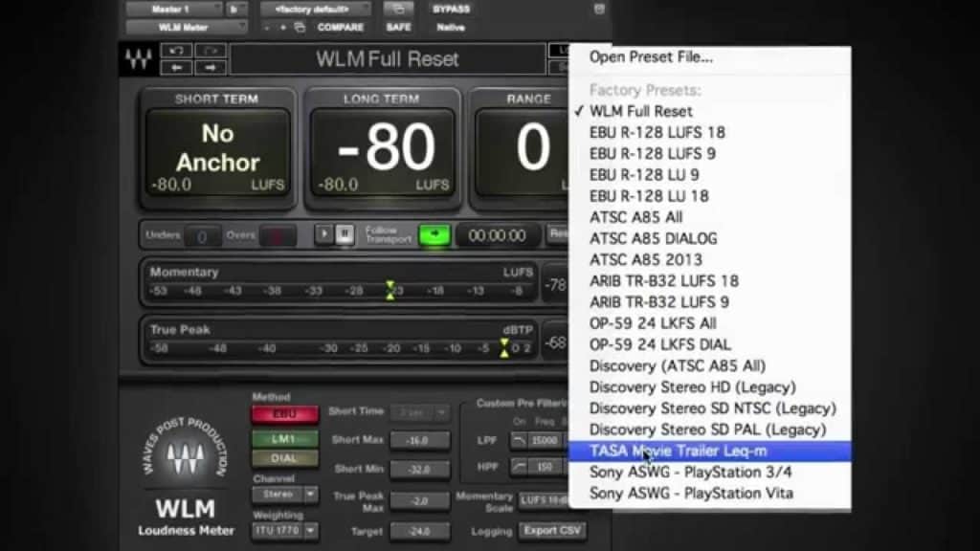Viewport: 980px width, 551px height.
Task: Choose Open Preset File menu entry
Action: pyautogui.click(x=651, y=56)
